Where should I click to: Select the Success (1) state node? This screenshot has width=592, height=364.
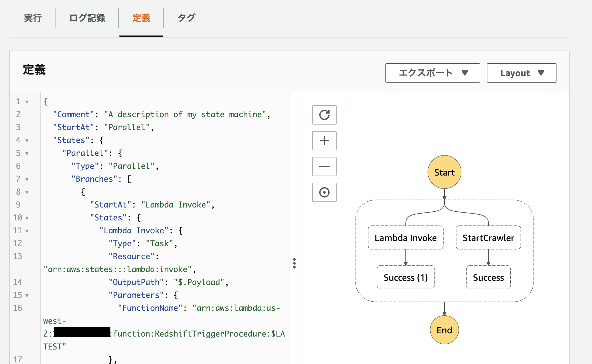point(405,277)
